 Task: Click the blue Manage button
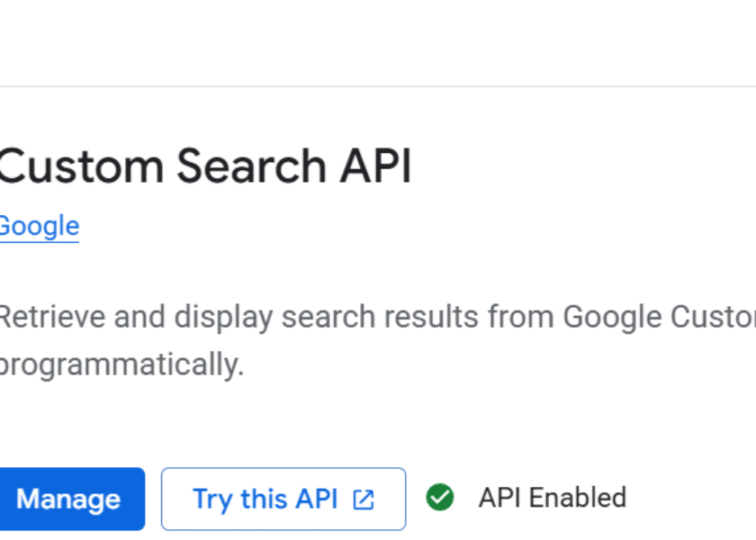(x=69, y=499)
